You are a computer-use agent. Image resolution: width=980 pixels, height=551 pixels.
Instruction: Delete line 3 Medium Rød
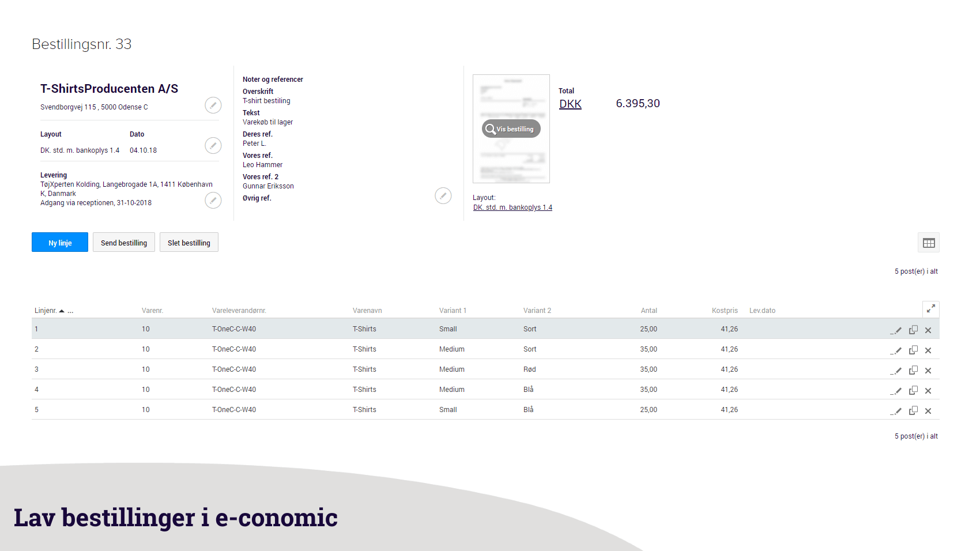pyautogui.click(x=928, y=371)
